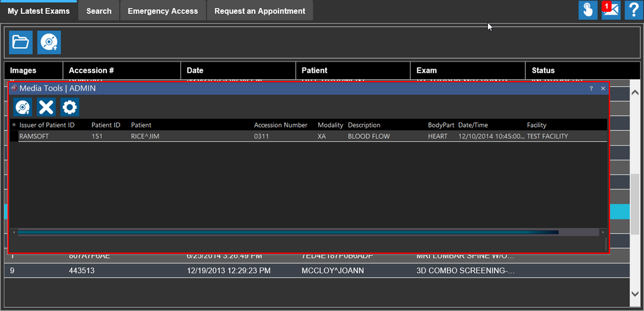
Task: Switch to the Search tab
Action: click(x=99, y=11)
